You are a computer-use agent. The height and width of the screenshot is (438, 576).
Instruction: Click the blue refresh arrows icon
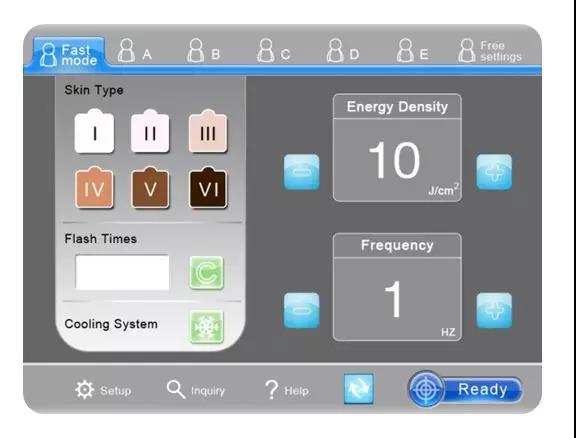[359, 389]
